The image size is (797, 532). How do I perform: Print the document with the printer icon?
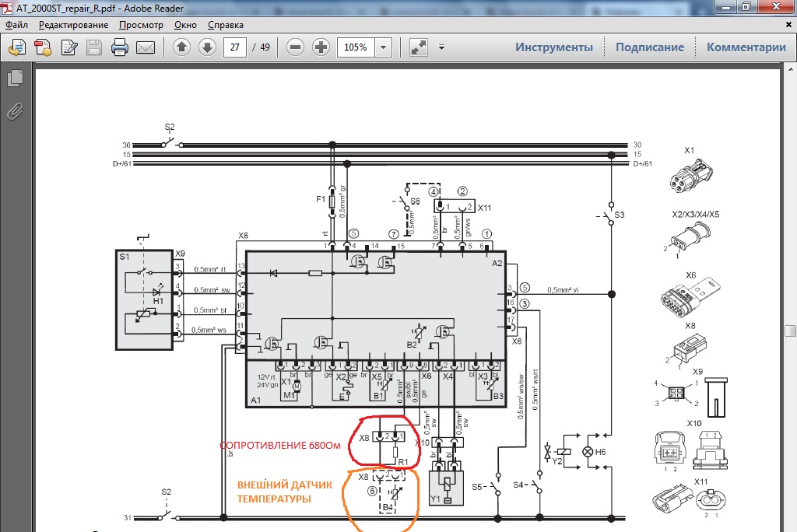tap(120, 47)
